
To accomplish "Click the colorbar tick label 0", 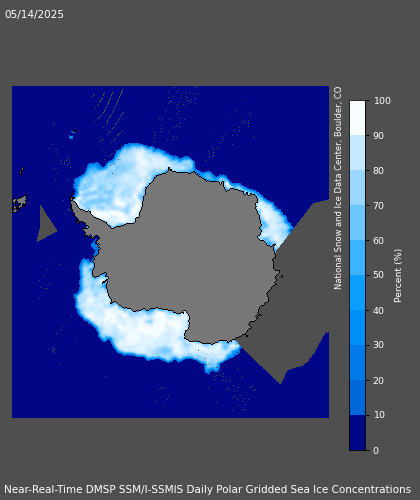I will coord(376,451).
